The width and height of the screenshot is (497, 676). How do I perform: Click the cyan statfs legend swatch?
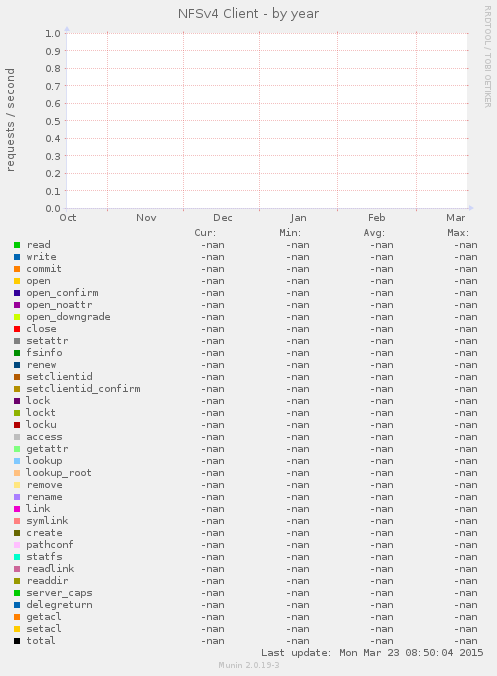(x=17, y=557)
